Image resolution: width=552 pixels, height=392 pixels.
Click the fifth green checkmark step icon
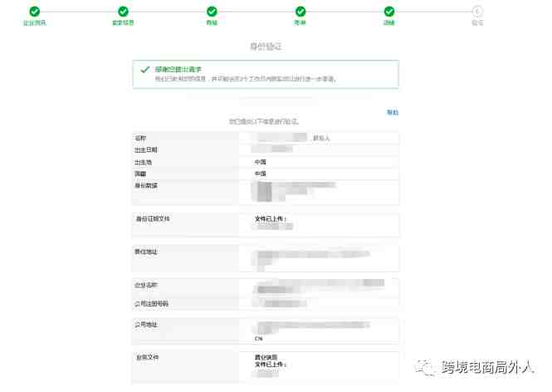tap(389, 12)
